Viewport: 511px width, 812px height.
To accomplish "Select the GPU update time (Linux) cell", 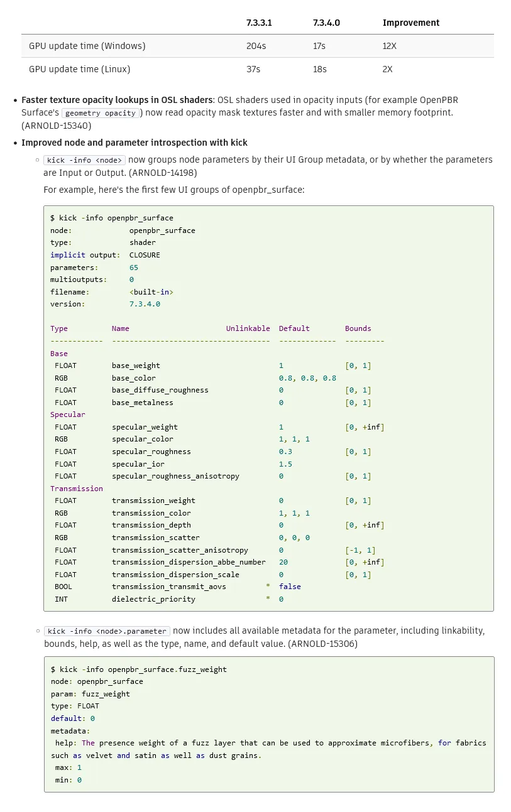I will tap(80, 69).
